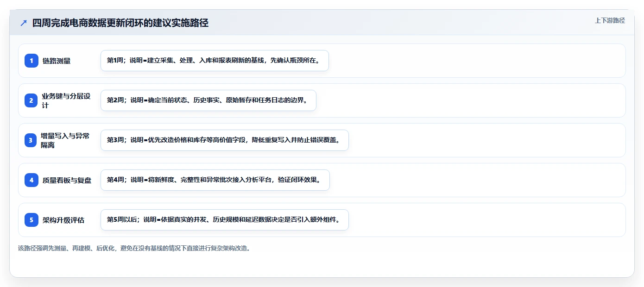The image size is (644, 287).
Task: Click the 业务键与分层设计 step label
Action: [x=66, y=100]
